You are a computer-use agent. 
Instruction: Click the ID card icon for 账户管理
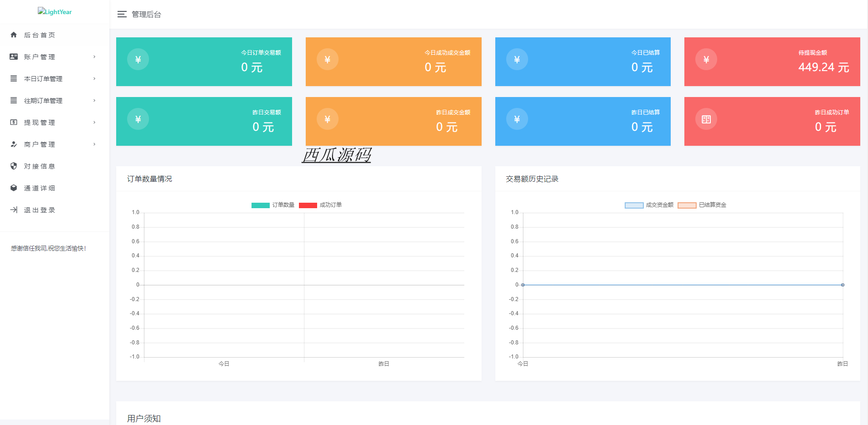[x=14, y=56]
